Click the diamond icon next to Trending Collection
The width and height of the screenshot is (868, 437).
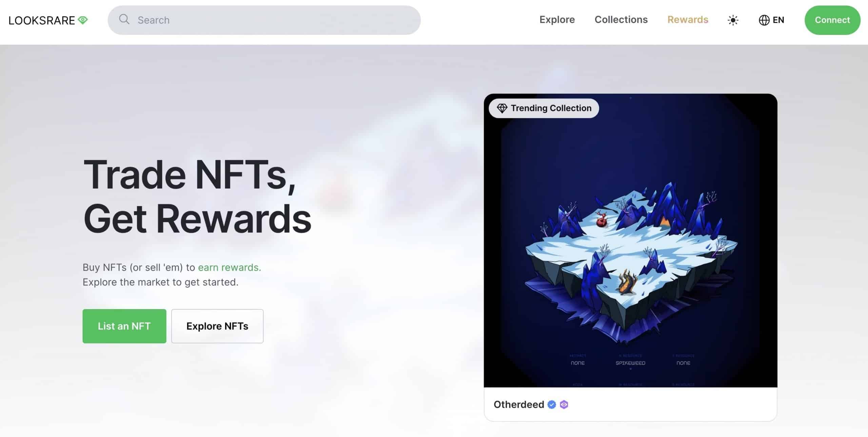click(x=500, y=108)
